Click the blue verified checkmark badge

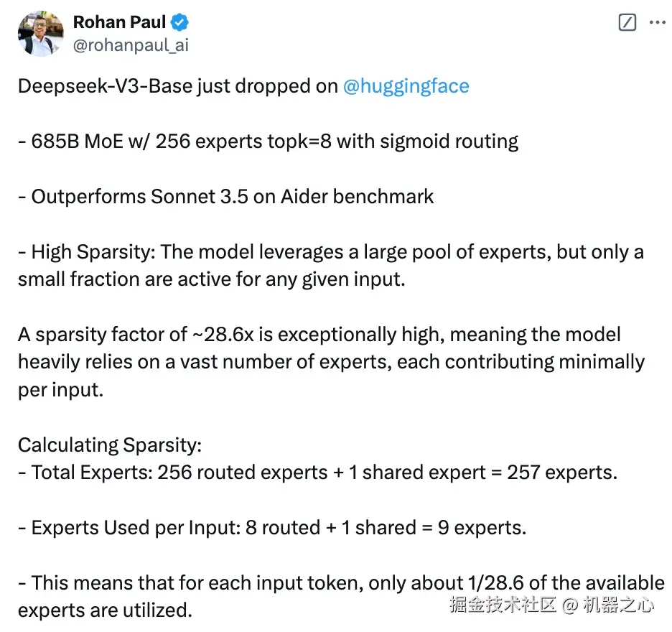coord(179,22)
